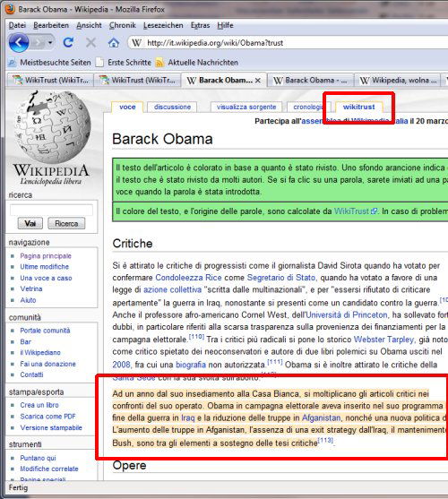
Task: Select the wikitrust page tab
Action: click(x=359, y=107)
